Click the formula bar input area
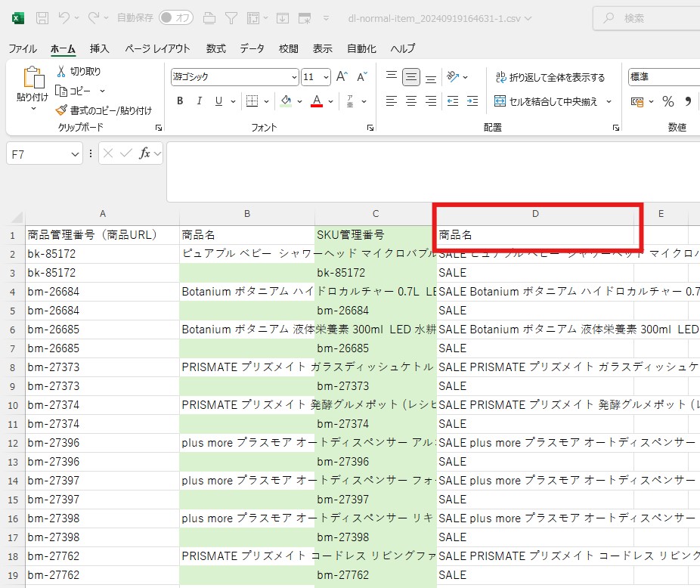This screenshot has height=588, width=700. 433,172
